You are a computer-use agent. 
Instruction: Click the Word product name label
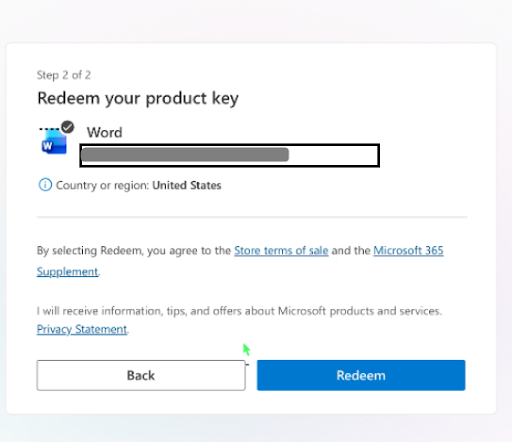click(x=105, y=133)
